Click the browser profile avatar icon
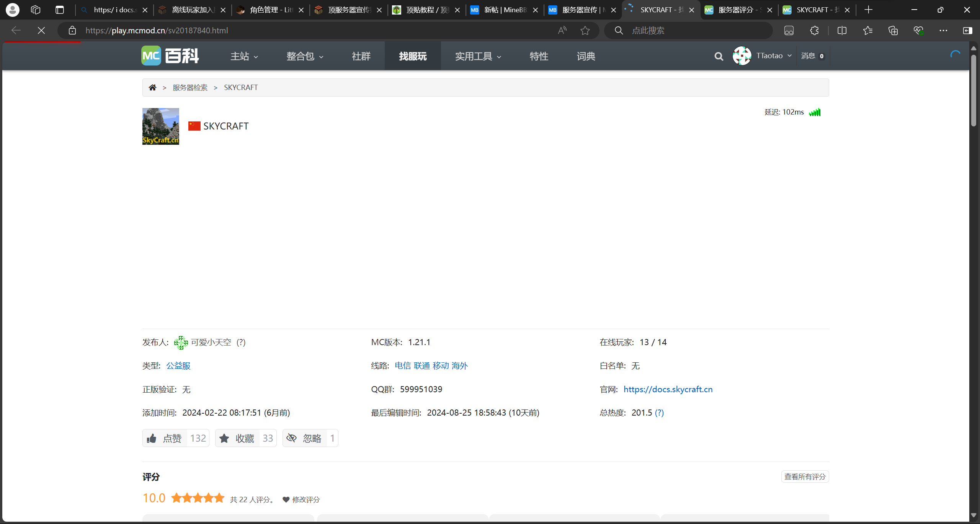The height and width of the screenshot is (524, 980). (13, 10)
